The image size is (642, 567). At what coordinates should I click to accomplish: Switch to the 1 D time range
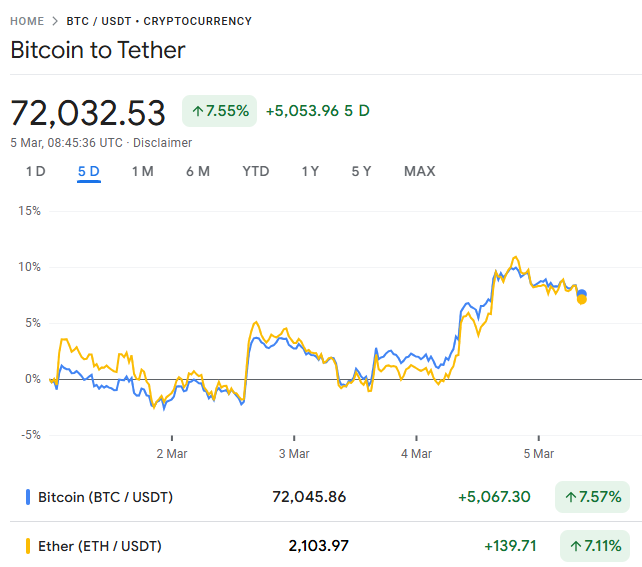pyautogui.click(x=36, y=171)
